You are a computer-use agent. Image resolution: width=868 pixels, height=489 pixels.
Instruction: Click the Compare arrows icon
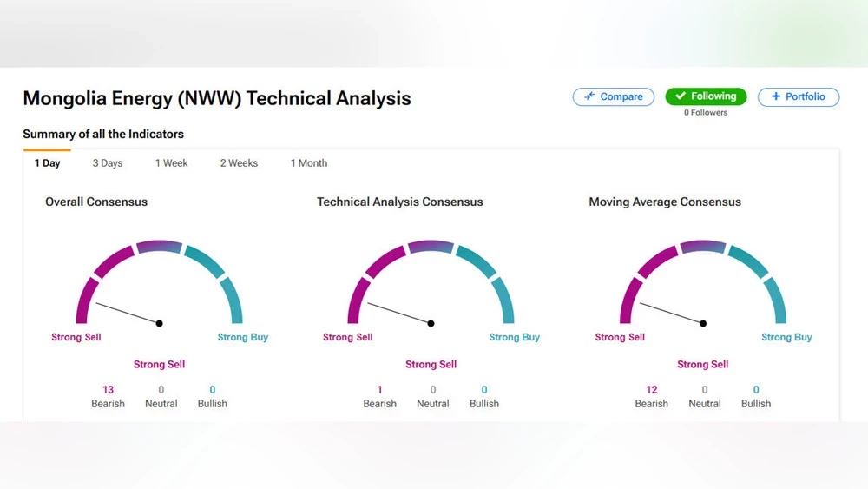589,96
